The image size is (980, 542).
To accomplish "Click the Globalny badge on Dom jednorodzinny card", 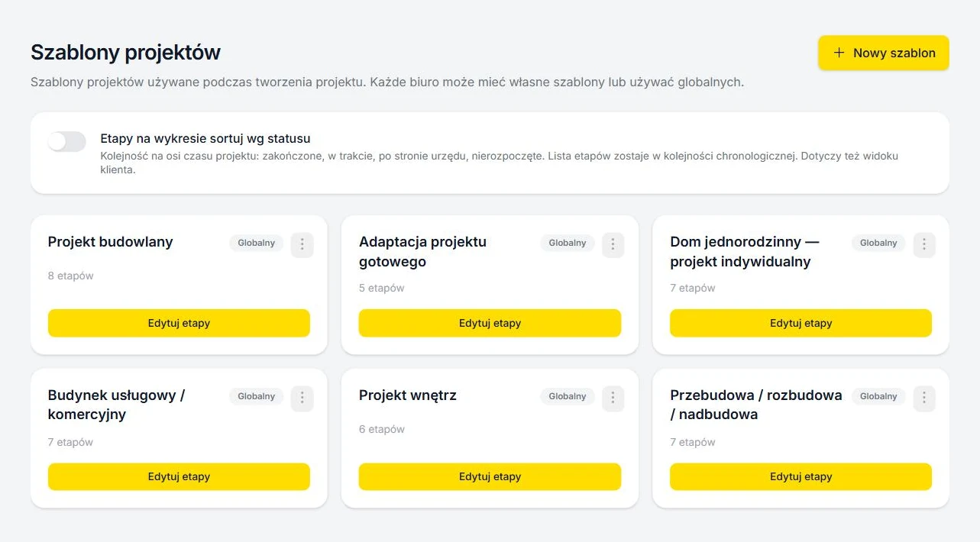I will (x=878, y=243).
